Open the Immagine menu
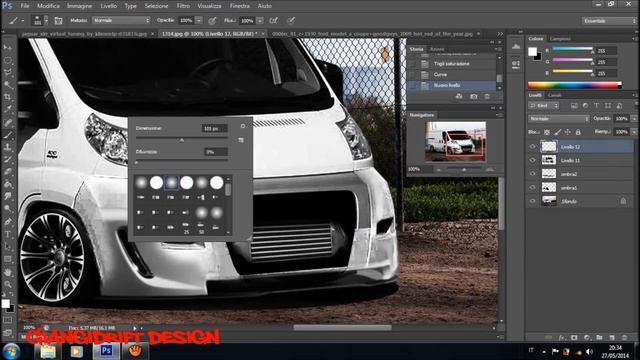640x360 pixels. [x=79, y=6]
